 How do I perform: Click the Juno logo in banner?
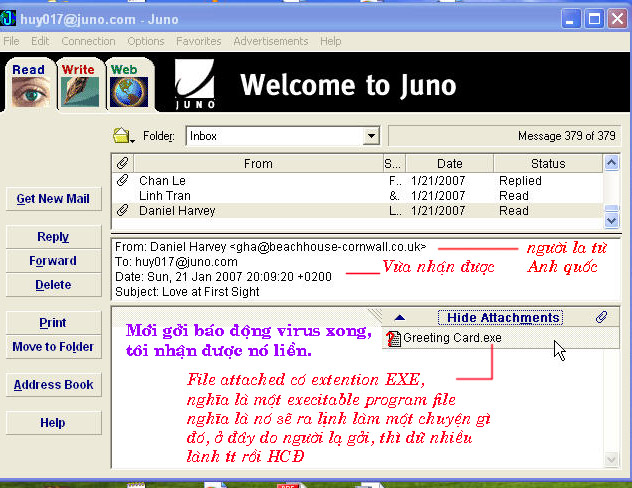tap(195, 84)
